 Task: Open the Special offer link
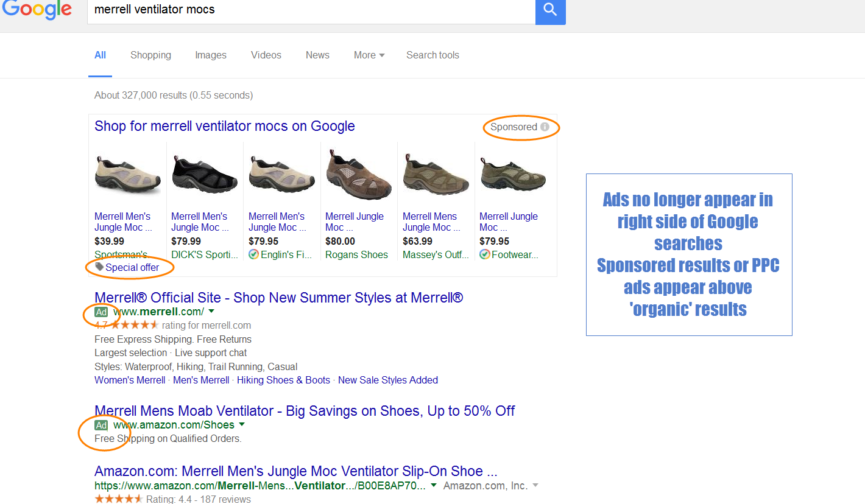coord(132,267)
